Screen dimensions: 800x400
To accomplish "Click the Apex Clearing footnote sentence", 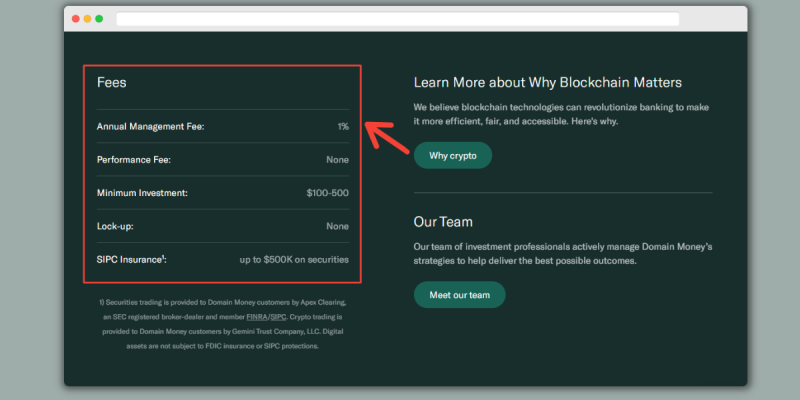I will click(x=223, y=309).
